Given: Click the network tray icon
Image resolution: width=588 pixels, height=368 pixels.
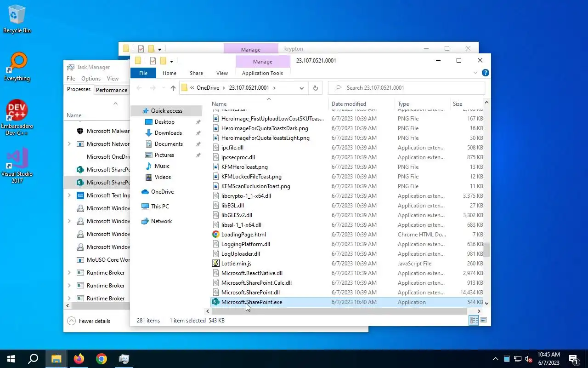Looking at the screenshot, I should click(x=518, y=359).
